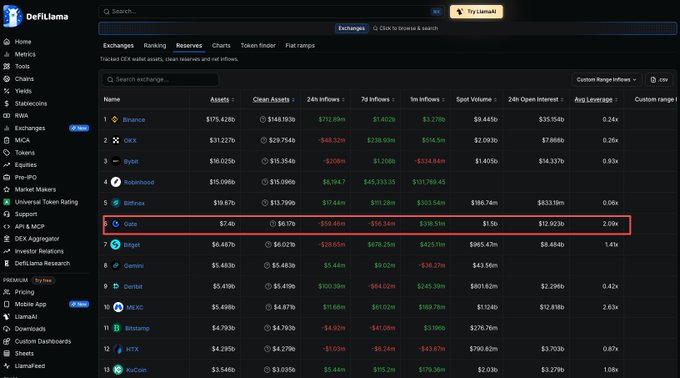Open the Token finder tab
This screenshot has height=378, width=680.
[258, 46]
